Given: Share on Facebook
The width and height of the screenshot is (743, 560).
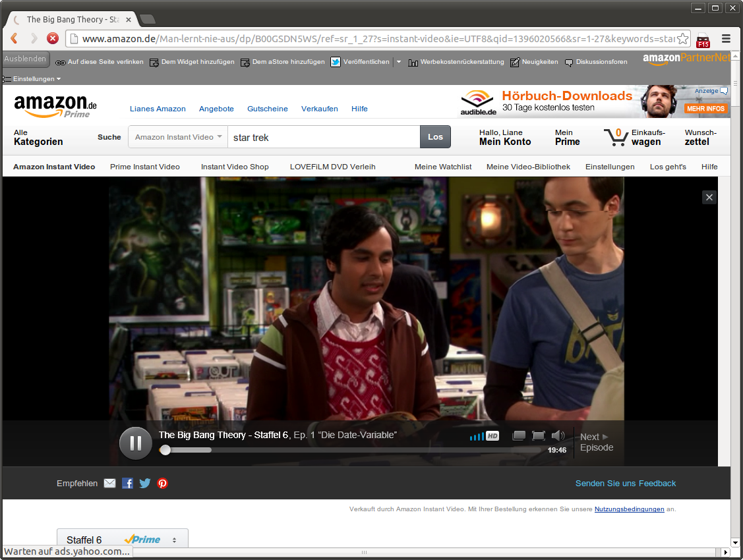Looking at the screenshot, I should pos(127,483).
